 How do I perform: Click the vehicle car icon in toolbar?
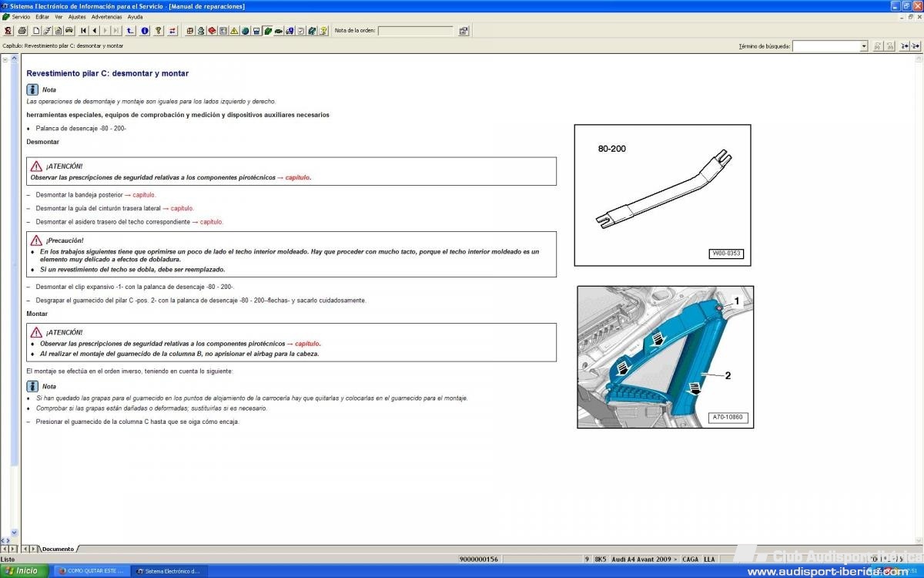(69, 31)
